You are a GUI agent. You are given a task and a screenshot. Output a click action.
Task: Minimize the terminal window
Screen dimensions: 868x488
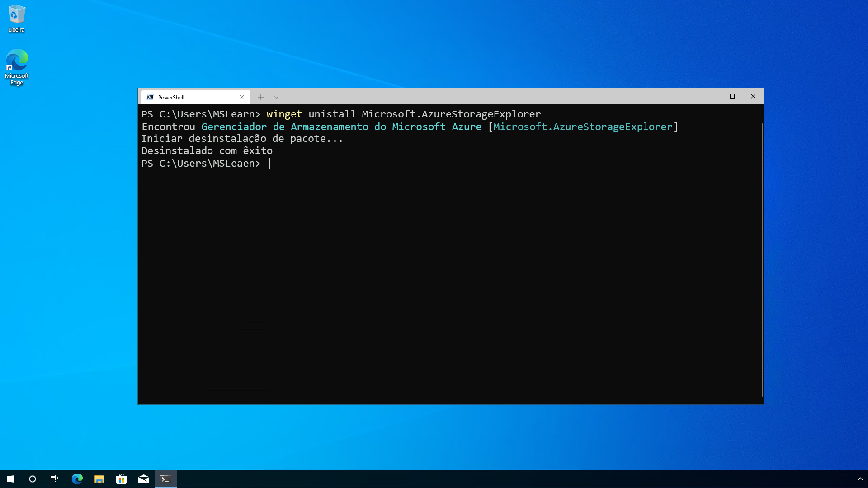[712, 96]
